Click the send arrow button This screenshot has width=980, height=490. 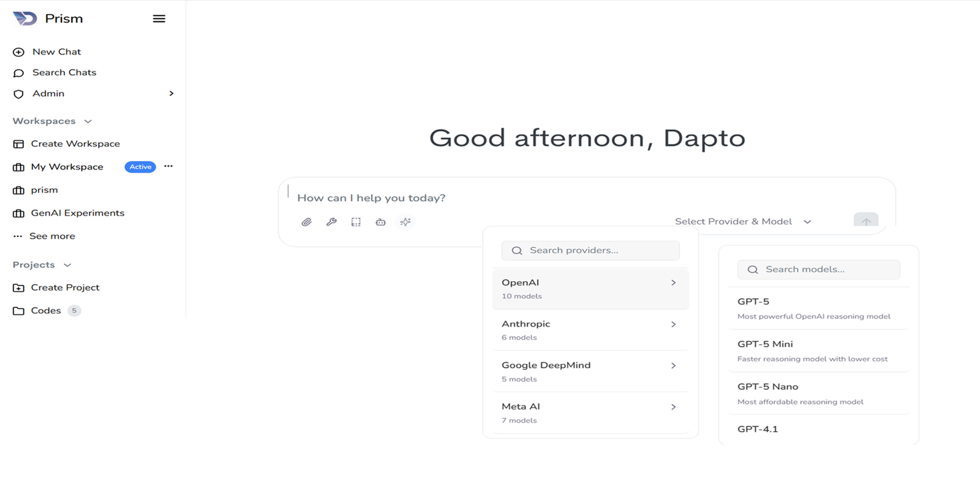coord(865,221)
